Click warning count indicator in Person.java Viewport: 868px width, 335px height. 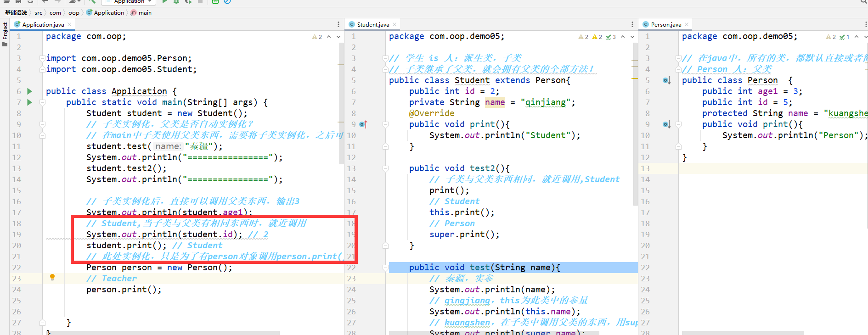(x=831, y=37)
